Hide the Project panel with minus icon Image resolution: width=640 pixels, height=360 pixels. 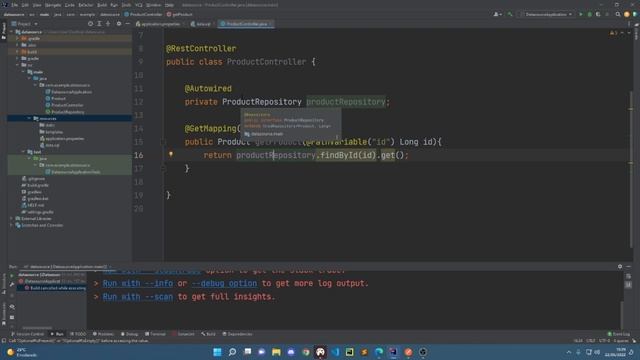pyautogui.click(x=128, y=24)
